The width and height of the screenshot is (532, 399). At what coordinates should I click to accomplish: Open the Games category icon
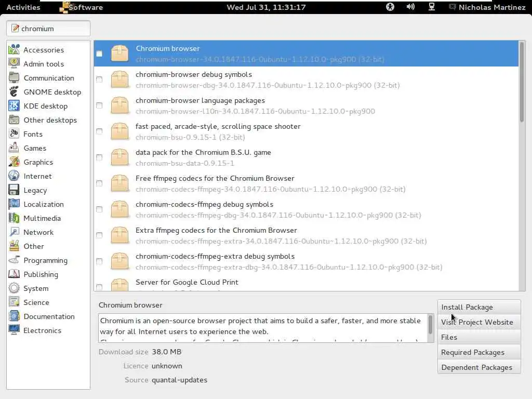14,148
